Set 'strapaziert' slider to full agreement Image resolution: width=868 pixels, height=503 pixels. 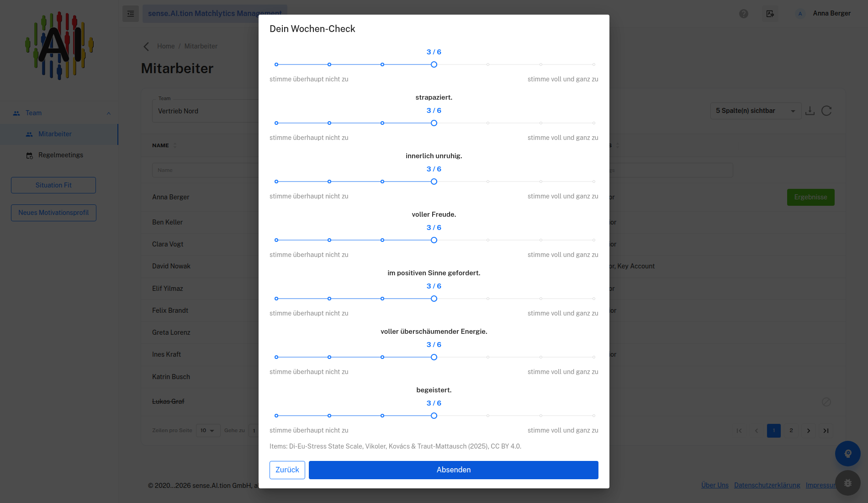click(593, 123)
